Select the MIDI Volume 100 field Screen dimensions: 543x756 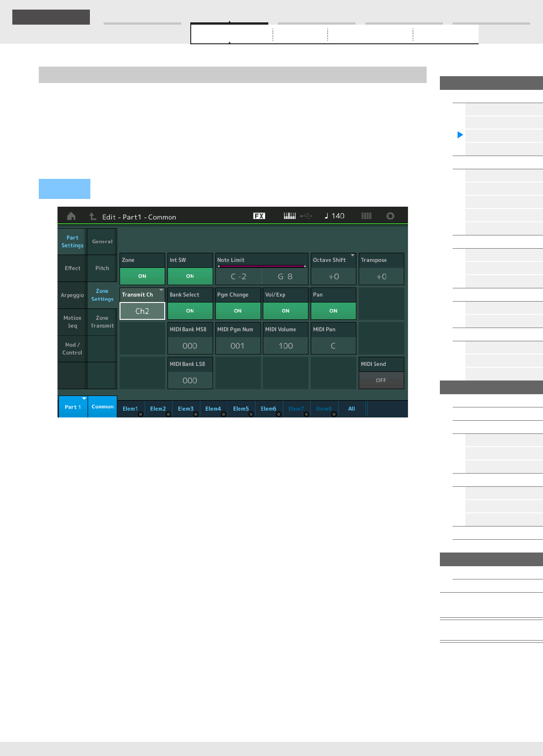click(286, 346)
